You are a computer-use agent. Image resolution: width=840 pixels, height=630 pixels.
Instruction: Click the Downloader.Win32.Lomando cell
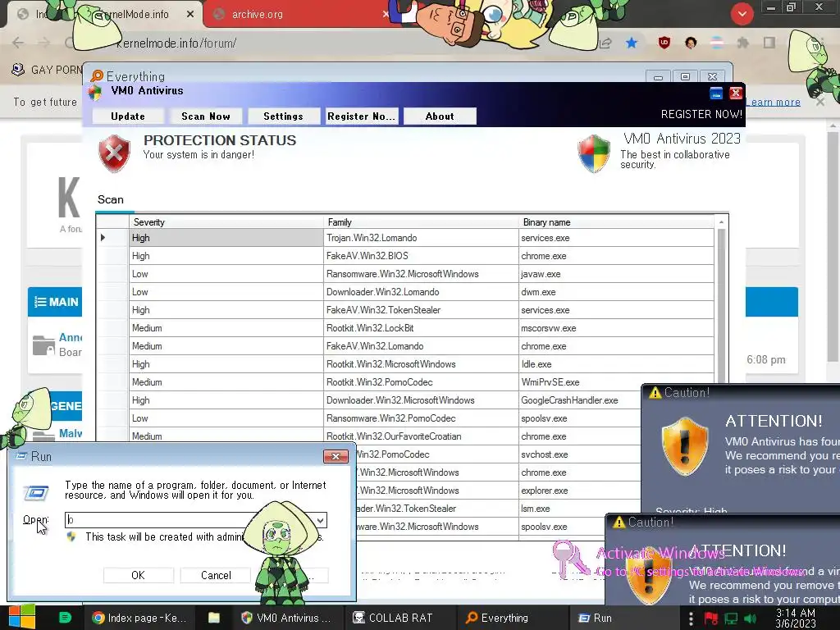(421, 292)
